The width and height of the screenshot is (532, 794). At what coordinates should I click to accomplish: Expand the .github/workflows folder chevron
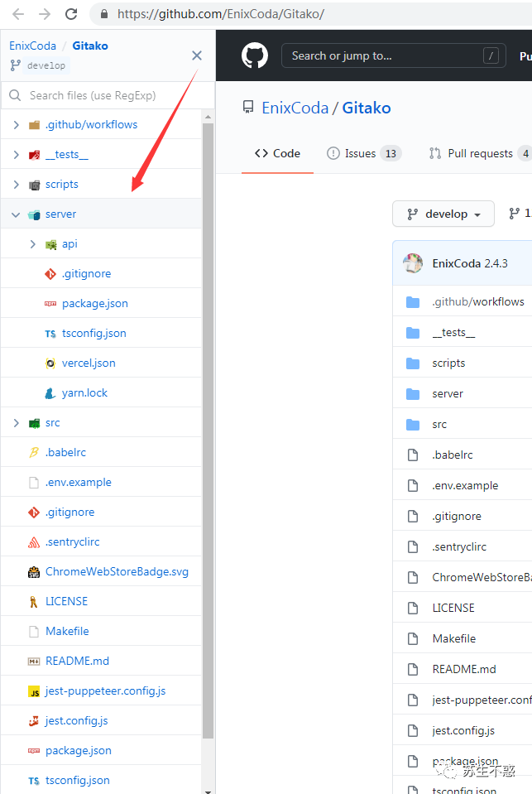click(x=17, y=124)
